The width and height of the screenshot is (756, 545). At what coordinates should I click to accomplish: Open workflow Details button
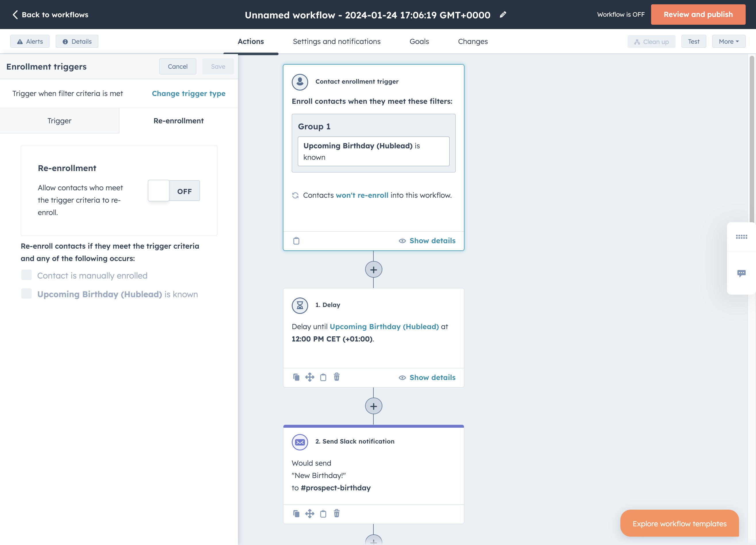[x=77, y=41]
